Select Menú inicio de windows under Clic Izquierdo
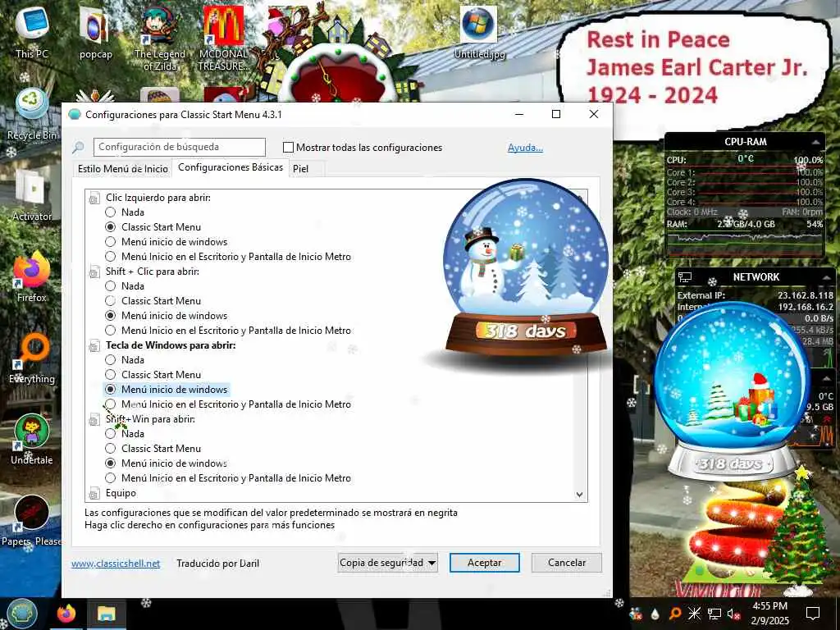 pos(111,242)
